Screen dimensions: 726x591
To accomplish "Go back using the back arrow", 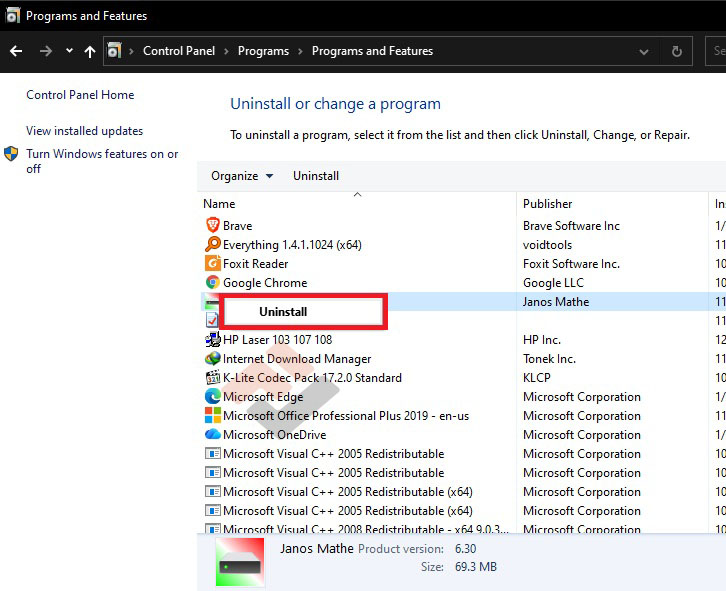I will [x=16, y=51].
